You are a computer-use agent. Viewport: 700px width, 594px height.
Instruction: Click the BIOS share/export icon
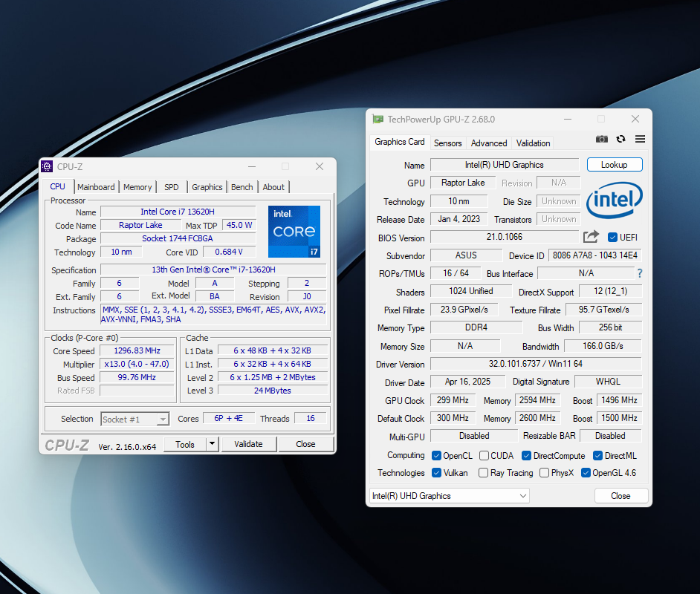591,237
